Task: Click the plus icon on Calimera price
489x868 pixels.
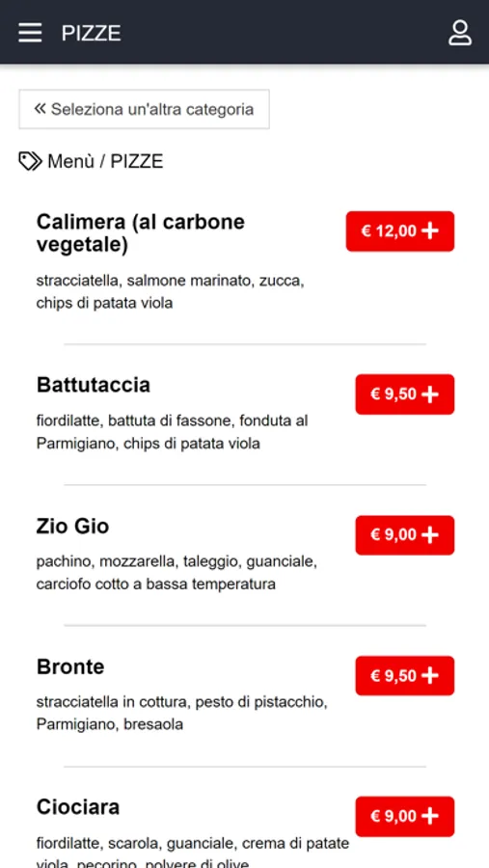Action: [x=430, y=231]
